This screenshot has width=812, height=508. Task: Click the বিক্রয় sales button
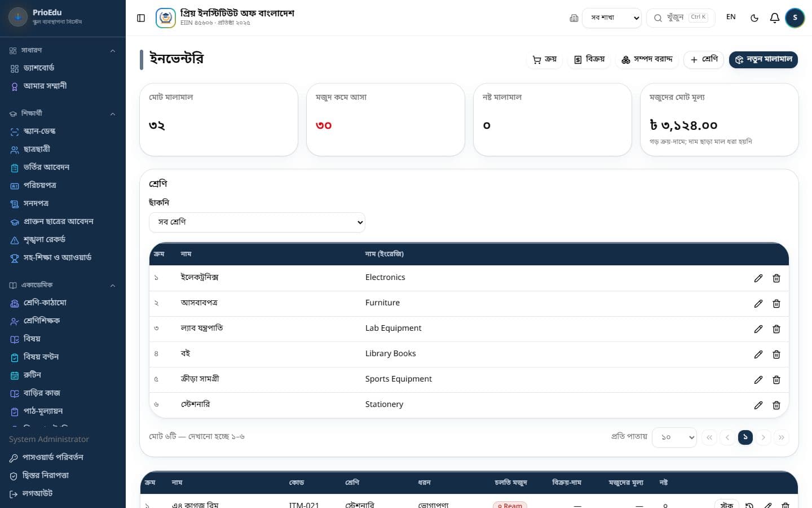tap(589, 59)
